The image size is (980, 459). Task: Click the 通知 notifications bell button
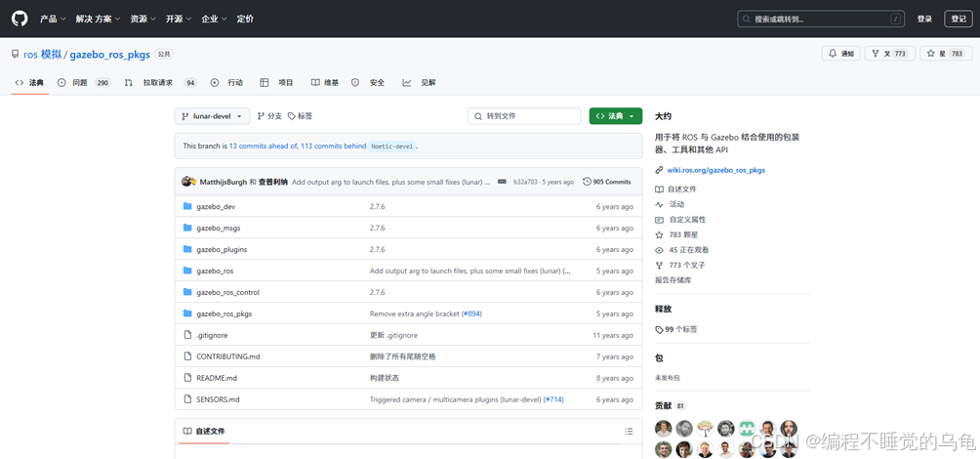tap(840, 54)
